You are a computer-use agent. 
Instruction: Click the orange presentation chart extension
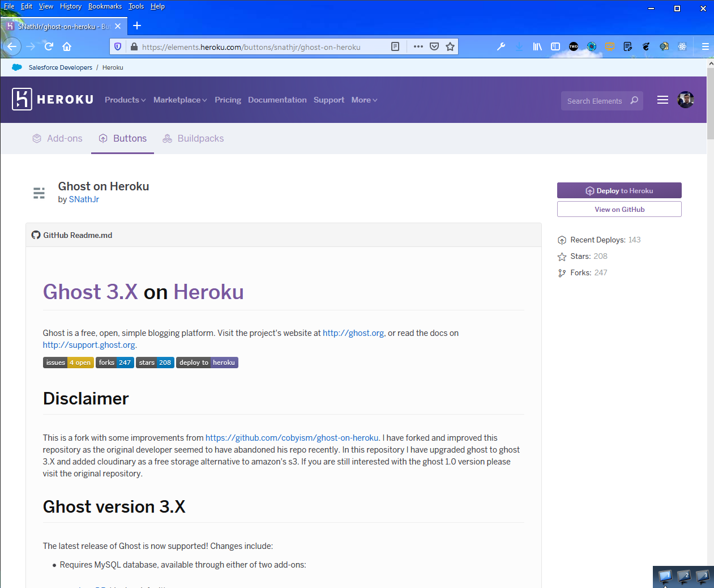(610, 46)
